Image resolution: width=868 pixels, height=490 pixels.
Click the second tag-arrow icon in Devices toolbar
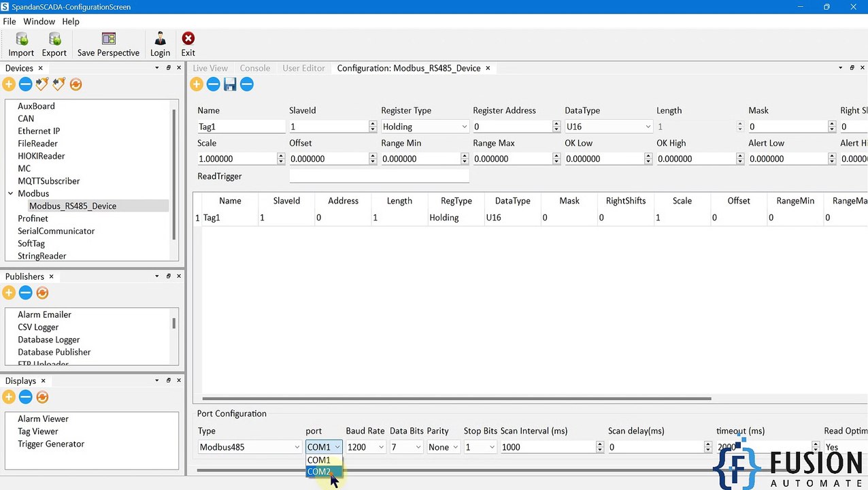(59, 84)
